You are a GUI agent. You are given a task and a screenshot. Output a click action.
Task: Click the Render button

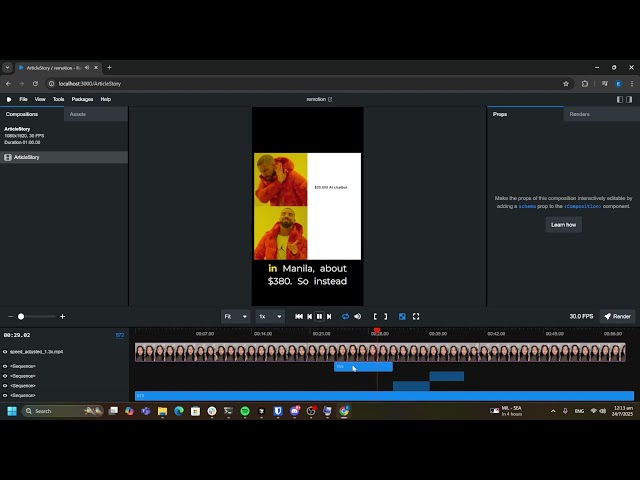(x=617, y=316)
